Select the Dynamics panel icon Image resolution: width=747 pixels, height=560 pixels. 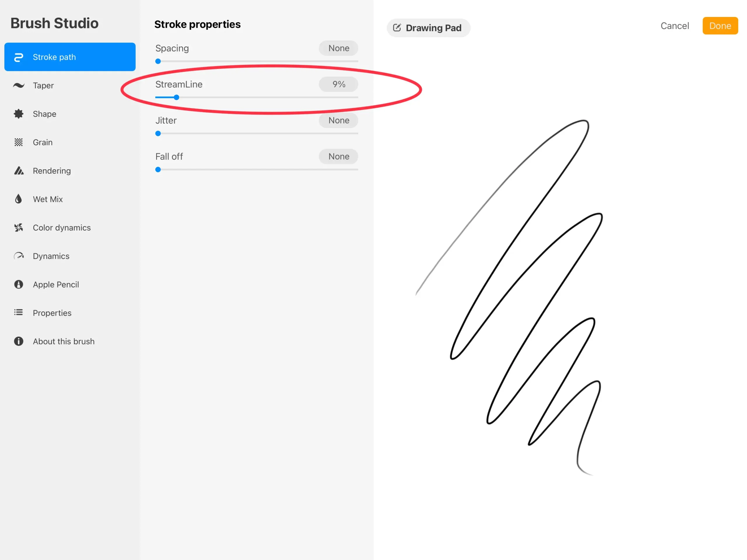(x=20, y=256)
